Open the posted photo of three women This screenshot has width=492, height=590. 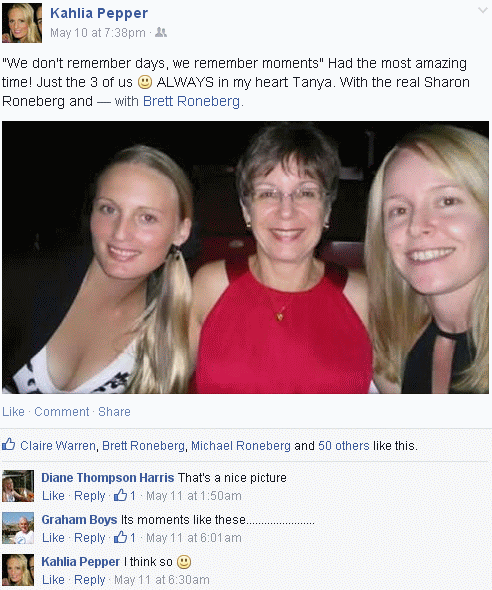[245, 257]
